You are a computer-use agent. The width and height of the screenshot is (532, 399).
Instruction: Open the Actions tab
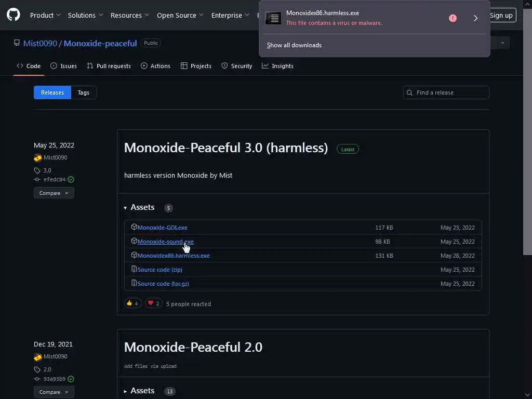pyautogui.click(x=155, y=66)
